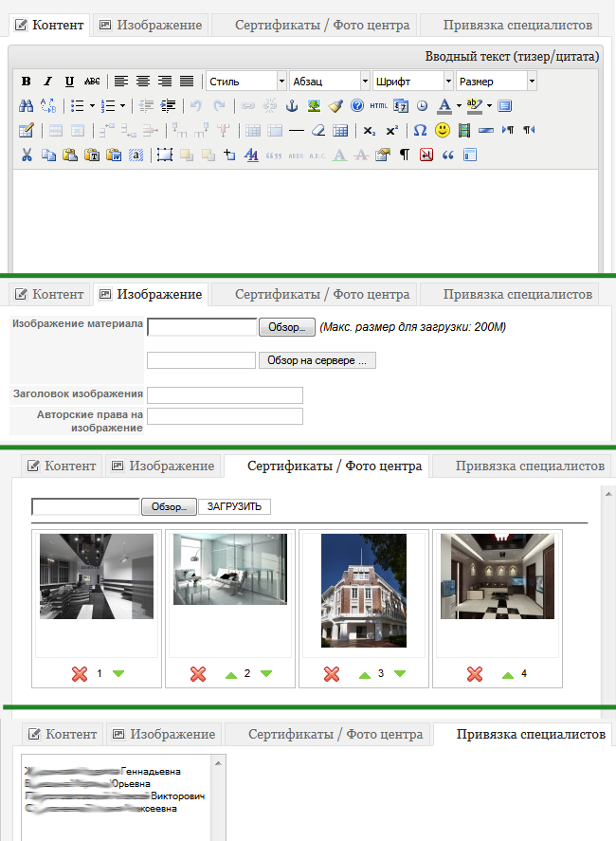Click the gallery scrollbar up arrow
The height and width of the screenshot is (841, 616).
(608, 494)
